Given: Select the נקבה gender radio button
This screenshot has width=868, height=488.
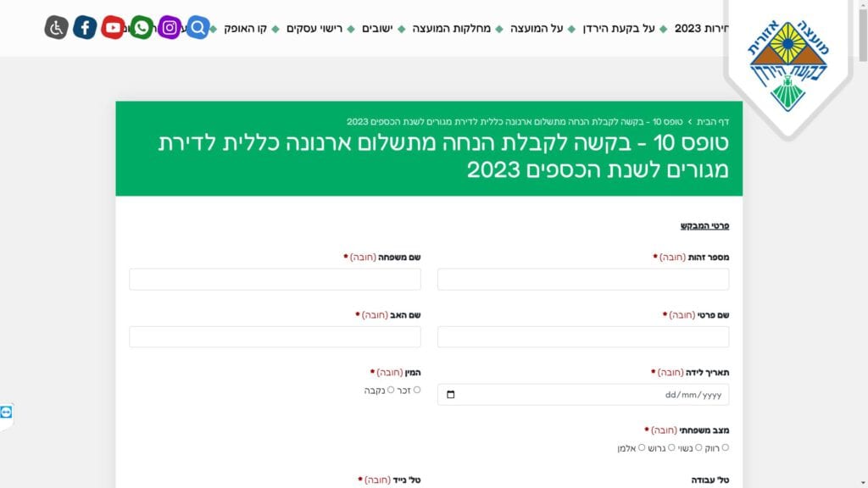Looking at the screenshot, I should 391,390.
